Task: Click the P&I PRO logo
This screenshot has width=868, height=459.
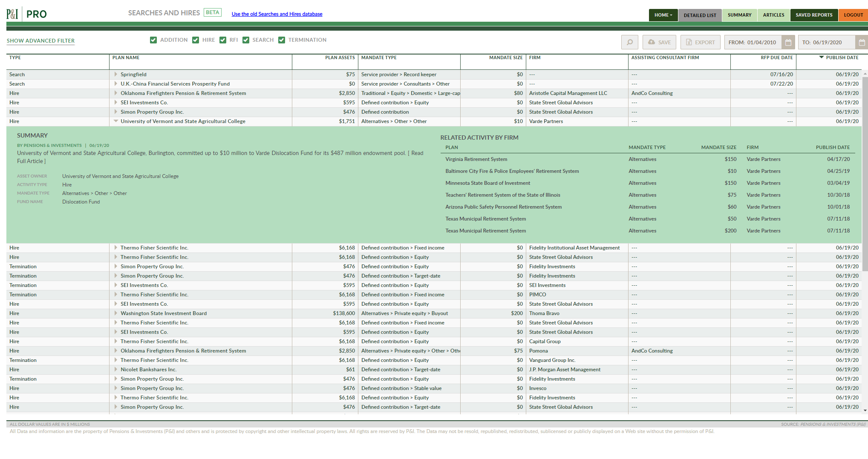Action: [x=26, y=14]
